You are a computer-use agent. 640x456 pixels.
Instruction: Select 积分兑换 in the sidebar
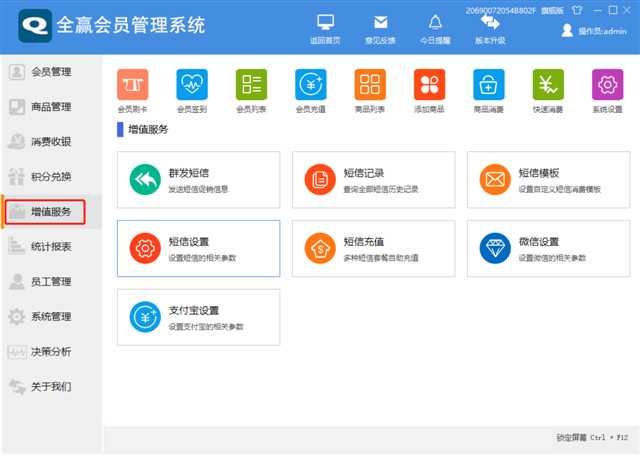(x=52, y=177)
